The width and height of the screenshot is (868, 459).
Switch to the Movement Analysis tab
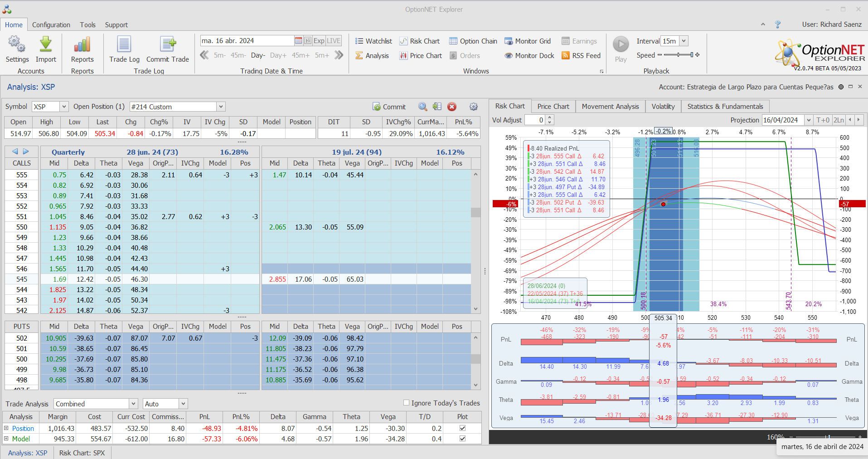point(610,106)
